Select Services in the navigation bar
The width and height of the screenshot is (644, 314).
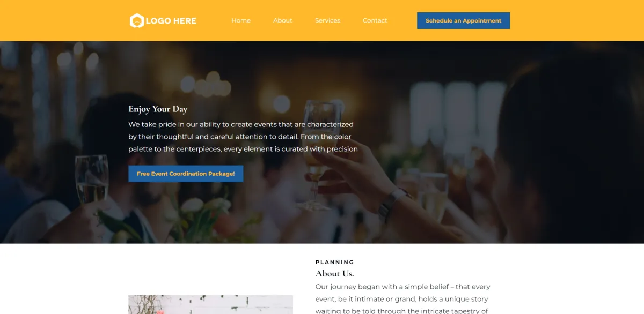(327, 20)
